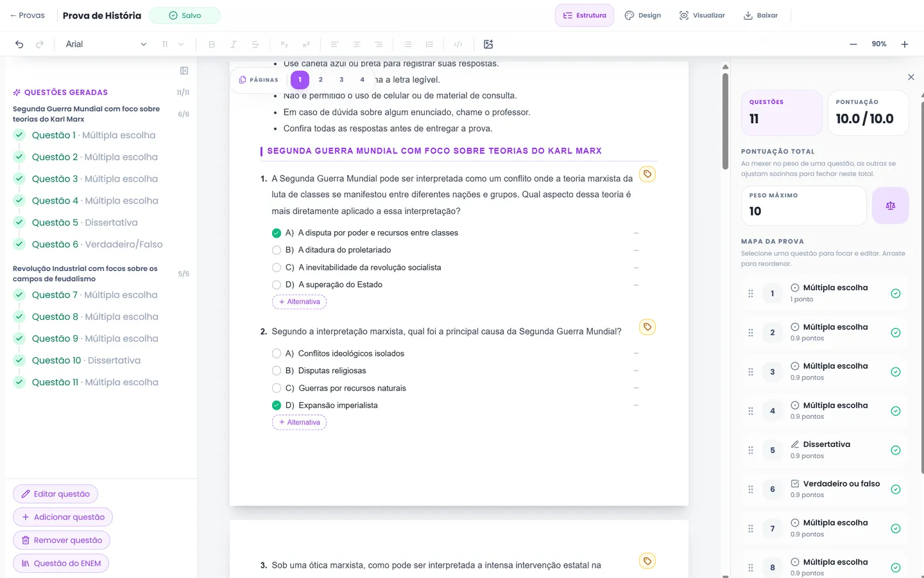
Task: Click the redo arrow icon
Action: 40,44
